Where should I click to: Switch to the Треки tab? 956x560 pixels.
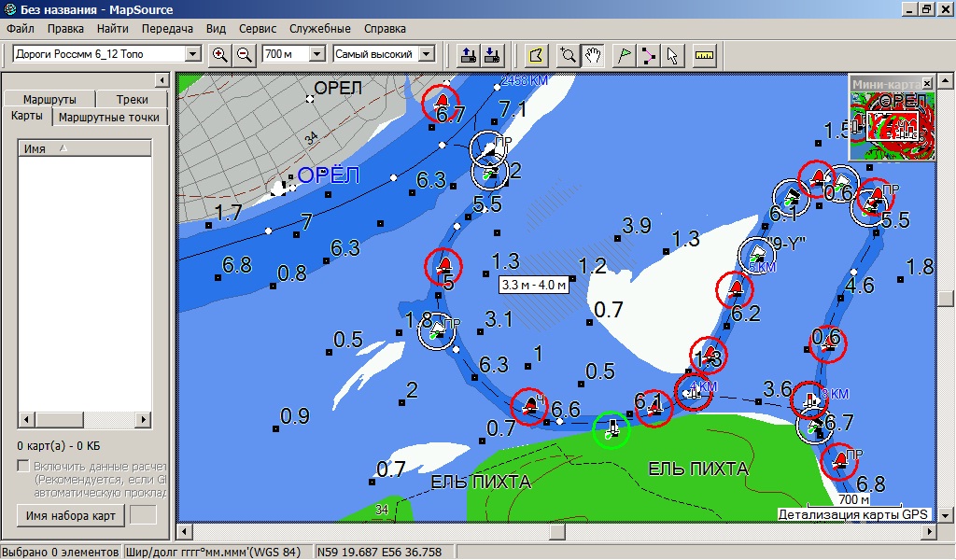coord(132,99)
